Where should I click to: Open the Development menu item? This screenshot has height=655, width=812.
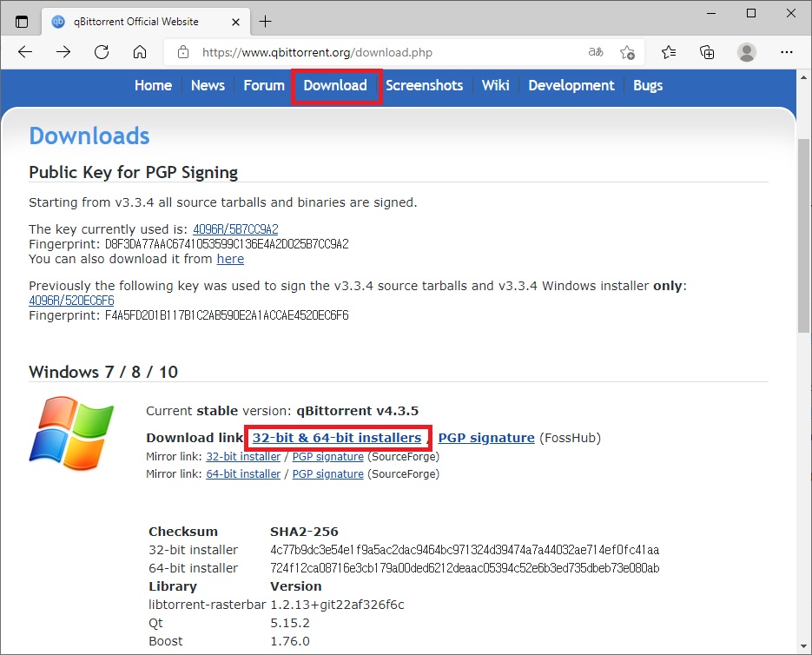click(571, 85)
